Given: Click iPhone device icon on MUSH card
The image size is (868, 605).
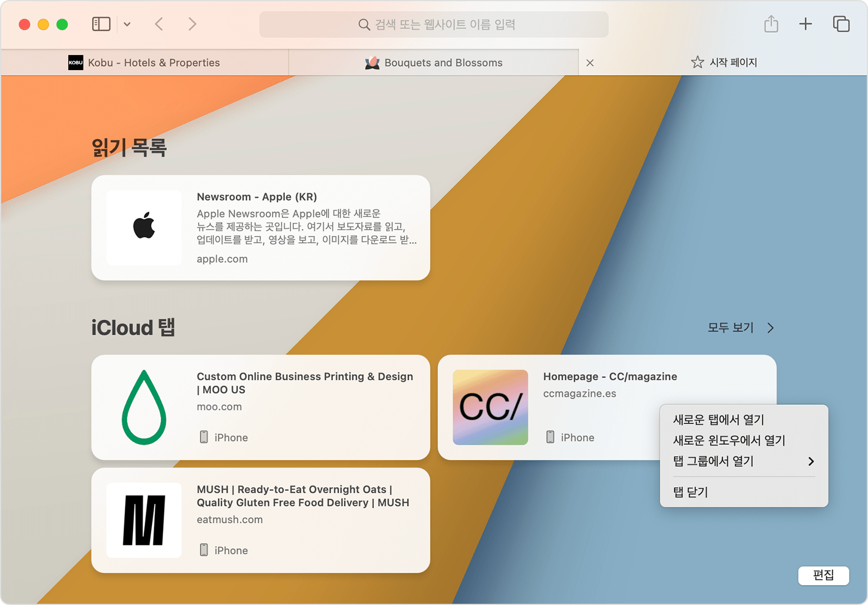Looking at the screenshot, I should 204,550.
